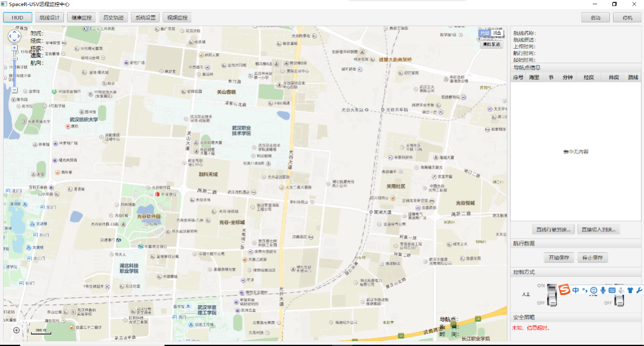The height and width of the screenshot is (346, 644).
Task: Click 停止保存 to stop saving data
Action: click(x=593, y=258)
